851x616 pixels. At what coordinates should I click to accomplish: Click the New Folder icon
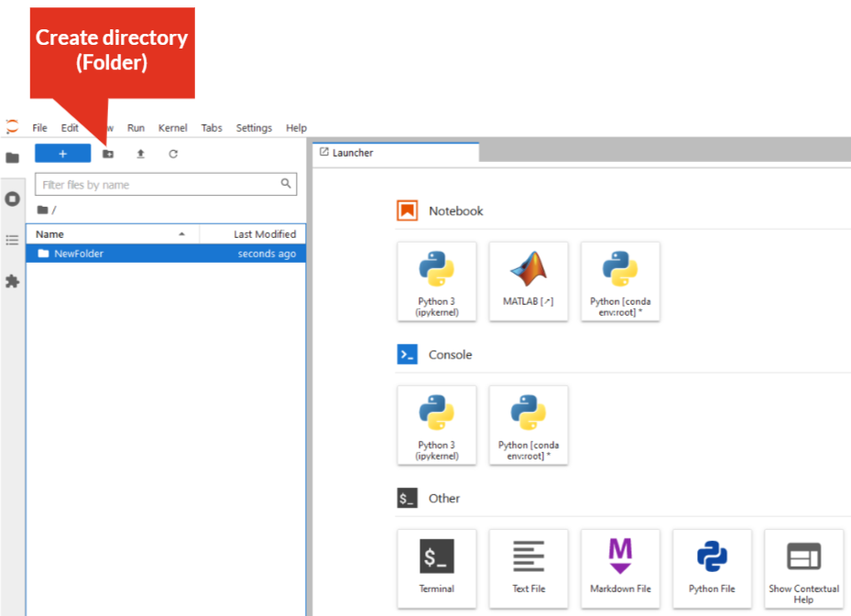click(108, 154)
